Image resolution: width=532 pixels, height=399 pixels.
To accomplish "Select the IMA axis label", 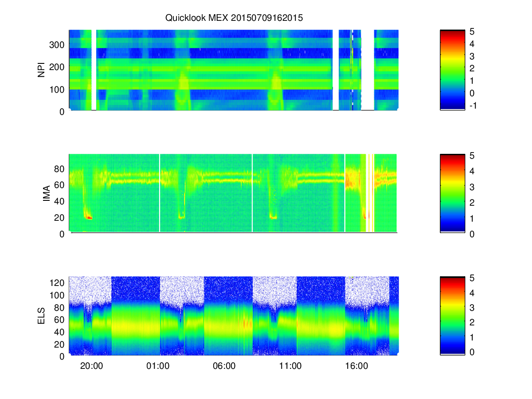I will tap(46, 194).
